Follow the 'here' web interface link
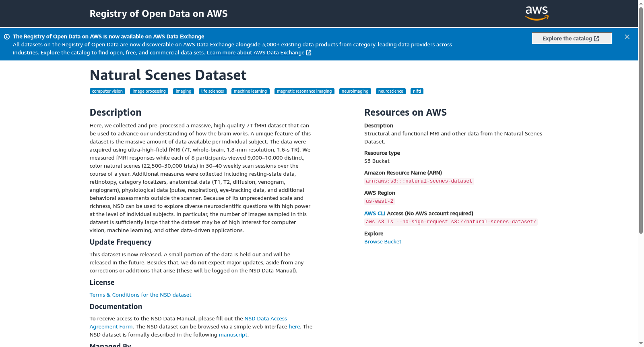Viewport: 644px width, 347px height. (x=294, y=326)
